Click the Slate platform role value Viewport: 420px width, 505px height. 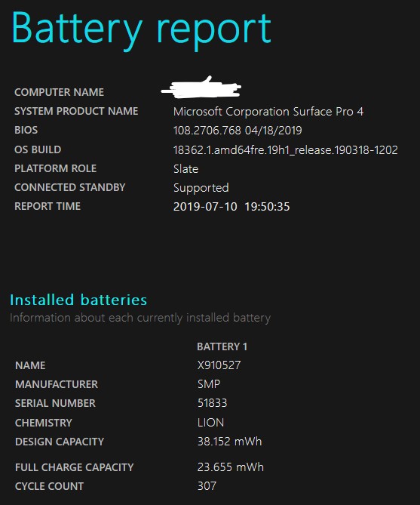185,169
